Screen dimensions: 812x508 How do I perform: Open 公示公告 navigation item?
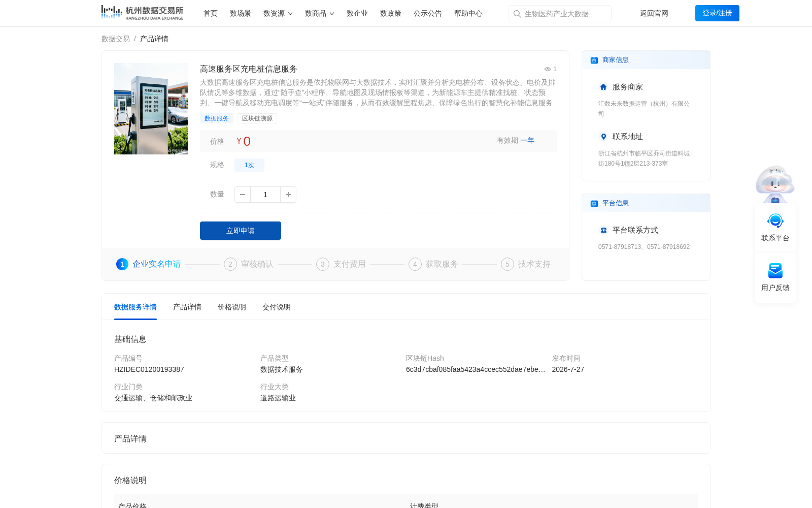click(x=428, y=13)
